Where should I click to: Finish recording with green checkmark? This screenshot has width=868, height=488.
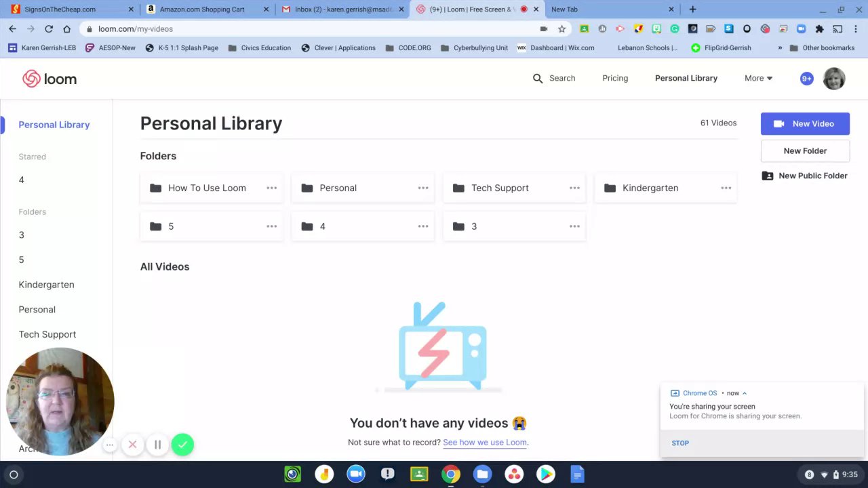pos(182,445)
